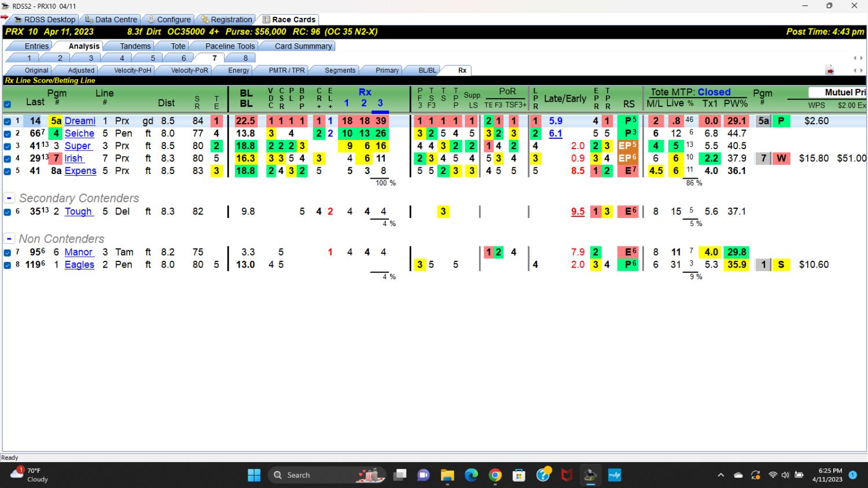The height and width of the screenshot is (488, 868).
Task: Show the Segments view tab
Action: pyautogui.click(x=340, y=70)
